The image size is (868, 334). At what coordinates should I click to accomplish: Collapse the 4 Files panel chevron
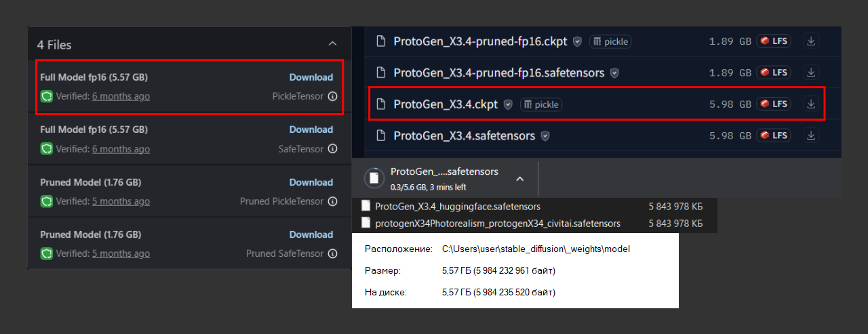pos(332,44)
